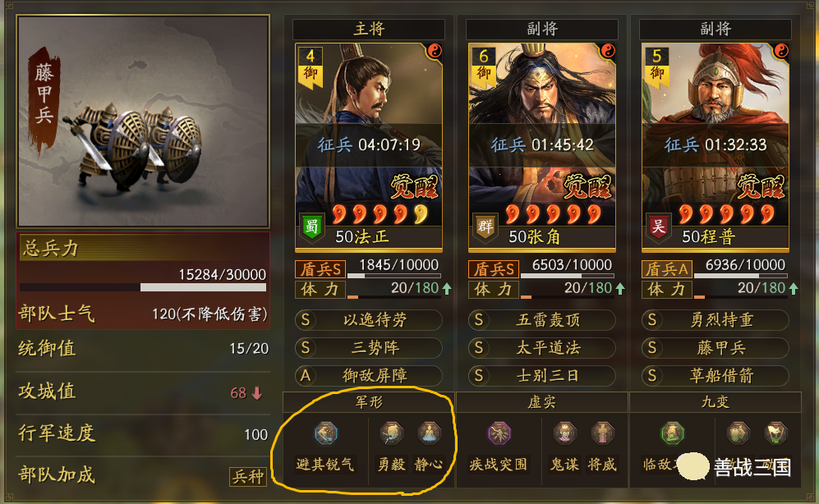Viewport: 819px width, 504px height.
Task: Click the green 临敌 skill icon
Action: [x=672, y=433]
